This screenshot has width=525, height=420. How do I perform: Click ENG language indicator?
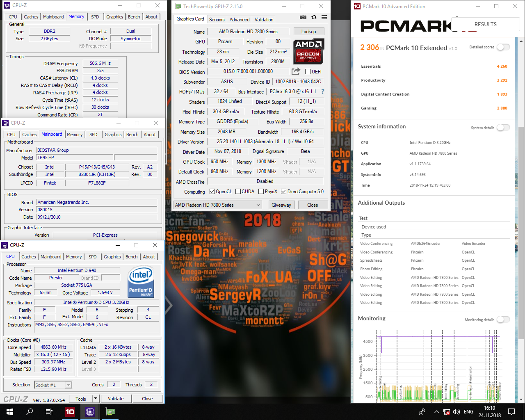tap(468, 412)
